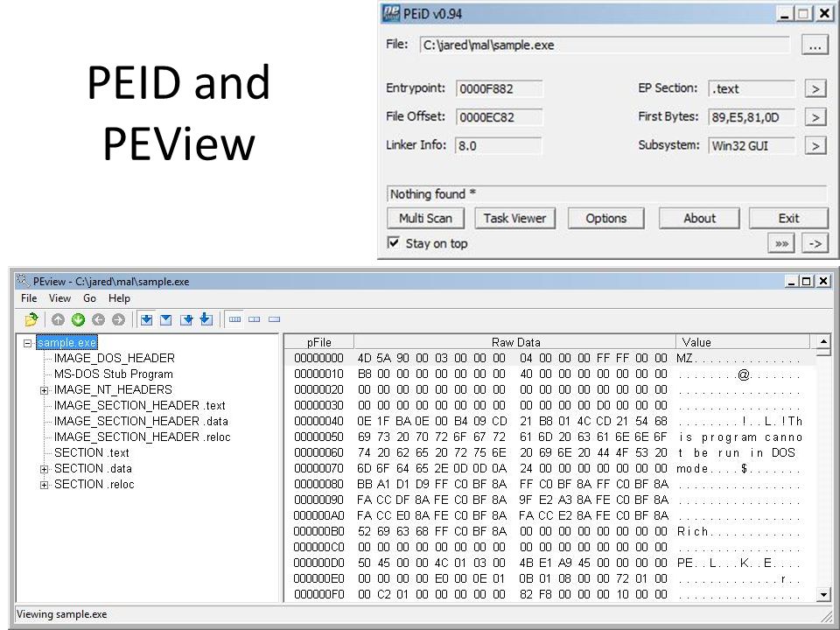Open the View menu in PEview
This screenshot has height=630, width=840.
point(59,298)
